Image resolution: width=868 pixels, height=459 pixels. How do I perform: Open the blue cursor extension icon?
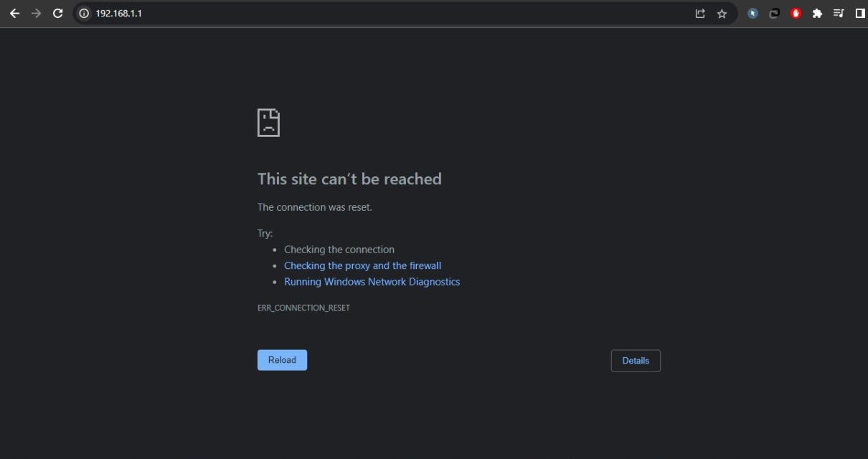click(x=753, y=14)
